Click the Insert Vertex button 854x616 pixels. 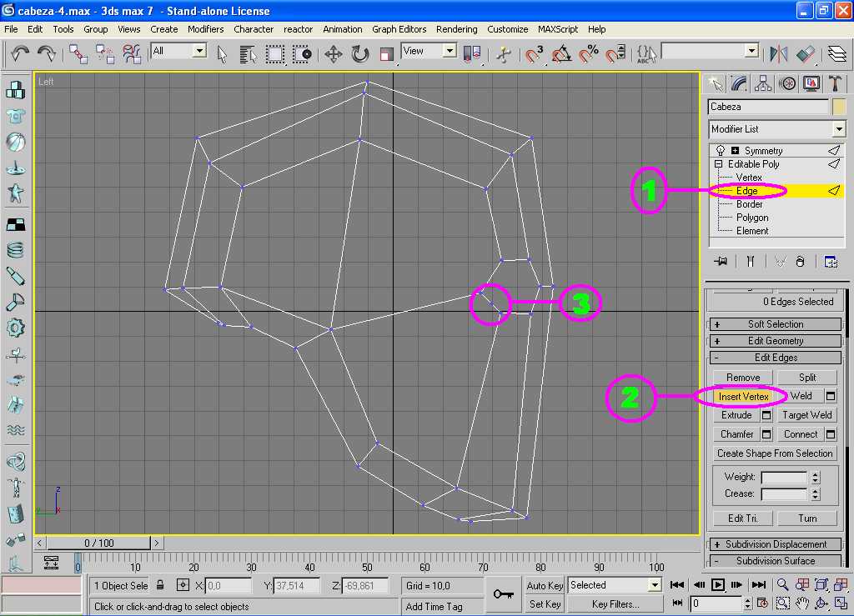743,397
